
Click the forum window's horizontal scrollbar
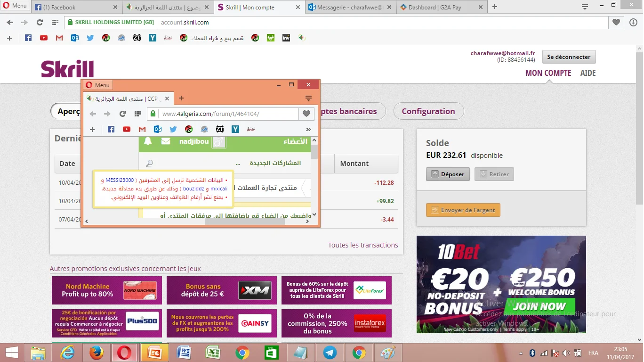point(198,221)
